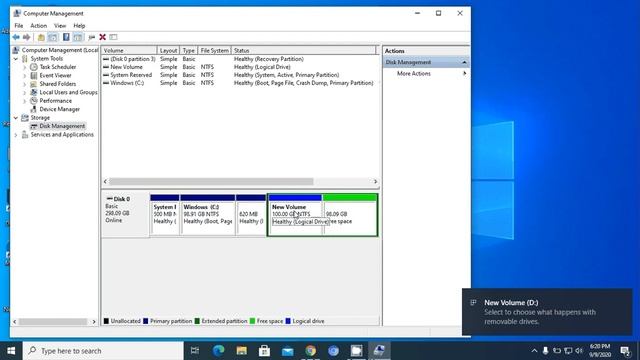Click the taskbar search box
This screenshot has height=360, width=640.
point(103,351)
